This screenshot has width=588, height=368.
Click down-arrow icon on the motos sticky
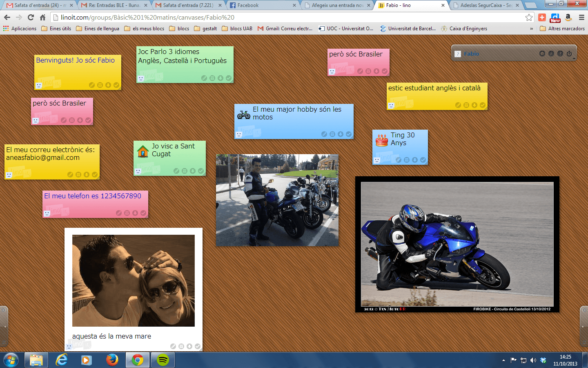[x=341, y=134]
